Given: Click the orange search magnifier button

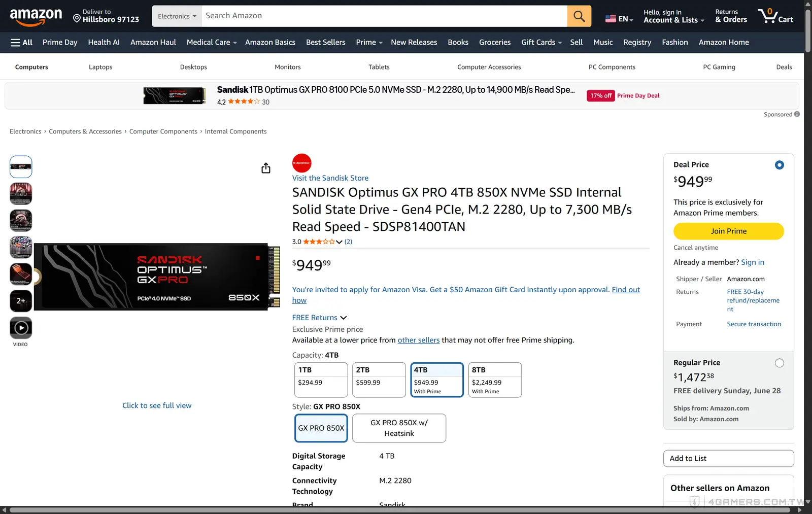Looking at the screenshot, I should point(579,16).
